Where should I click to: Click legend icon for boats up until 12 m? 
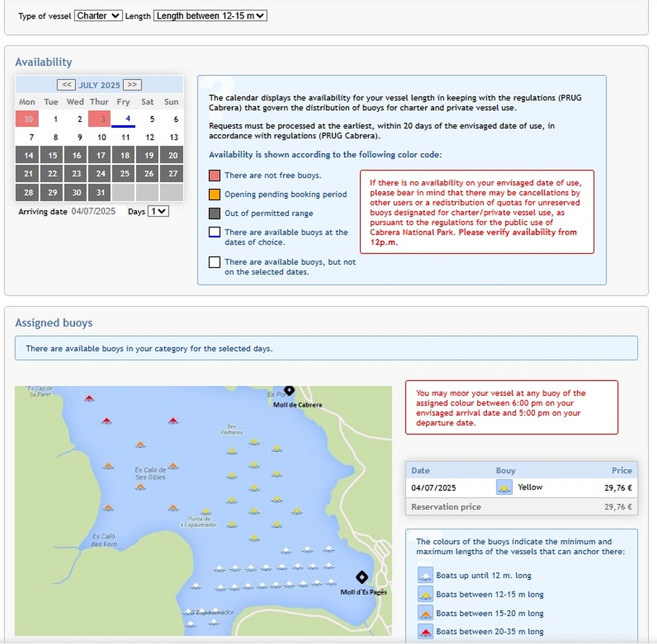coord(425,575)
